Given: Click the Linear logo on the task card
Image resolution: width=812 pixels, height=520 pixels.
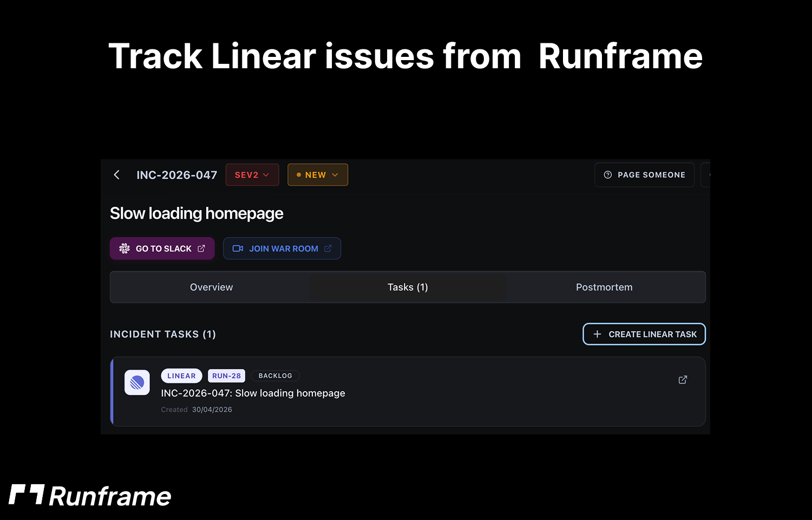Looking at the screenshot, I should coord(137,382).
